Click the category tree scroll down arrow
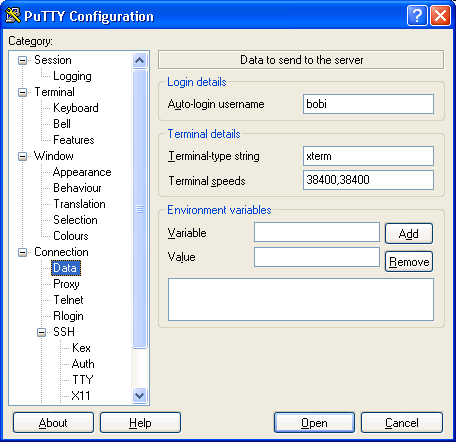The image size is (456, 442). point(139,396)
